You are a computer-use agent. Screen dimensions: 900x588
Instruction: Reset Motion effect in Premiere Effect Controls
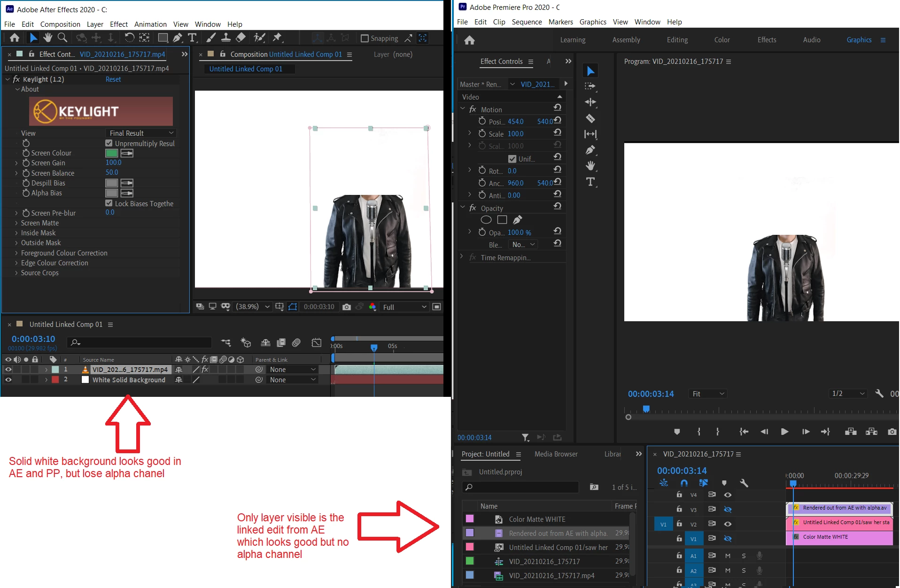point(557,108)
